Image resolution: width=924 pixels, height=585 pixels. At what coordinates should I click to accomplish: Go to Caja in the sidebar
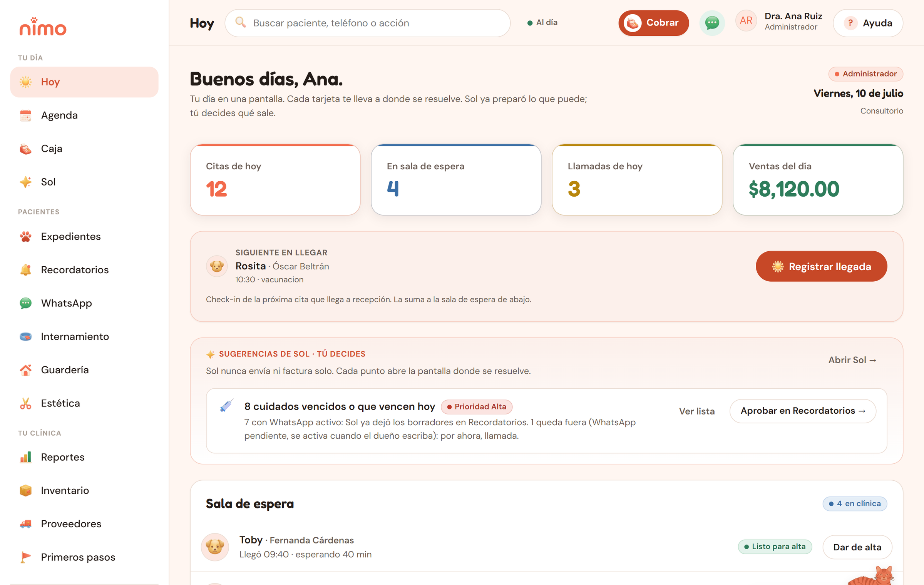click(84, 149)
